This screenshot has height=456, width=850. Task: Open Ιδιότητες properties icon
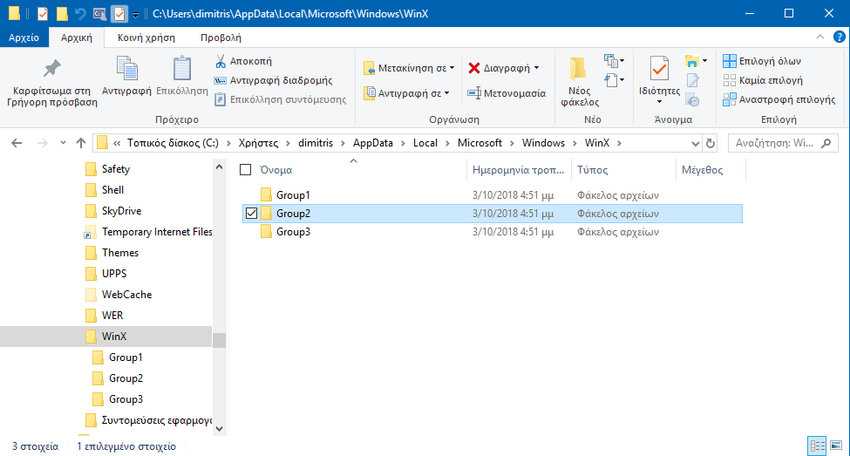[x=659, y=69]
